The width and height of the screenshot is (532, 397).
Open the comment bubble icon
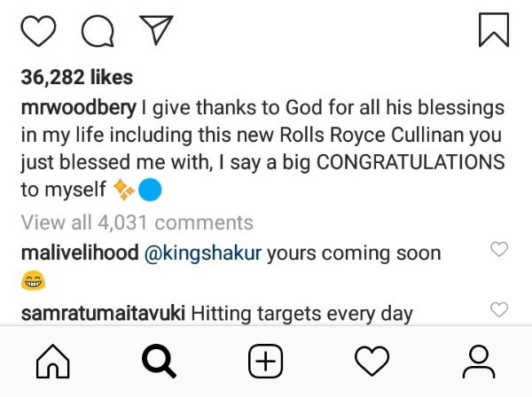coord(98,31)
